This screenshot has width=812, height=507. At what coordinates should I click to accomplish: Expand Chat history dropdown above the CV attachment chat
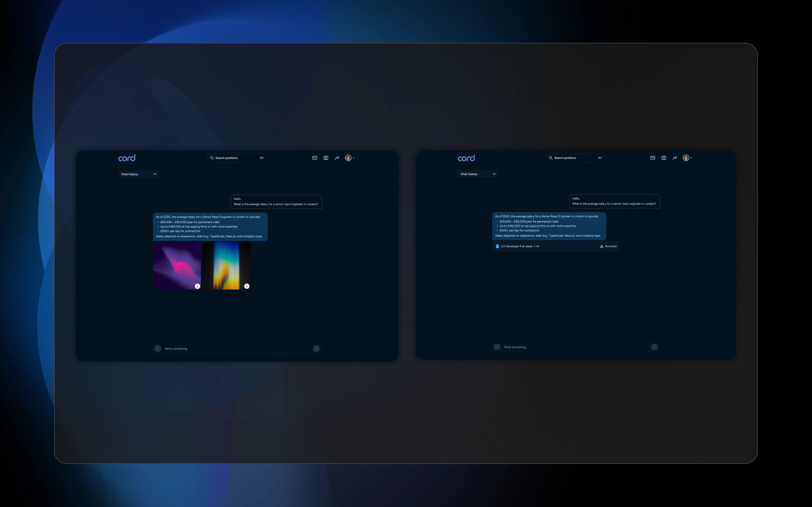[x=478, y=174]
